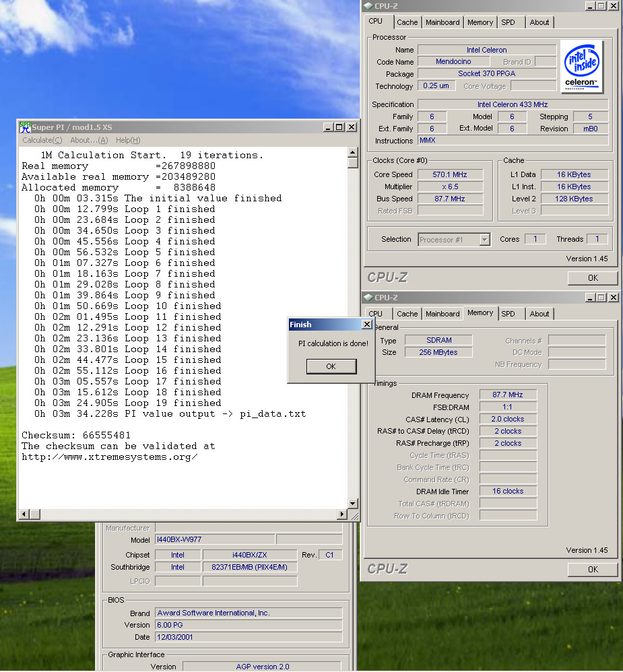Viewport: 623px width, 672px height.
Task: Close the Super PI window
Action: click(x=352, y=127)
